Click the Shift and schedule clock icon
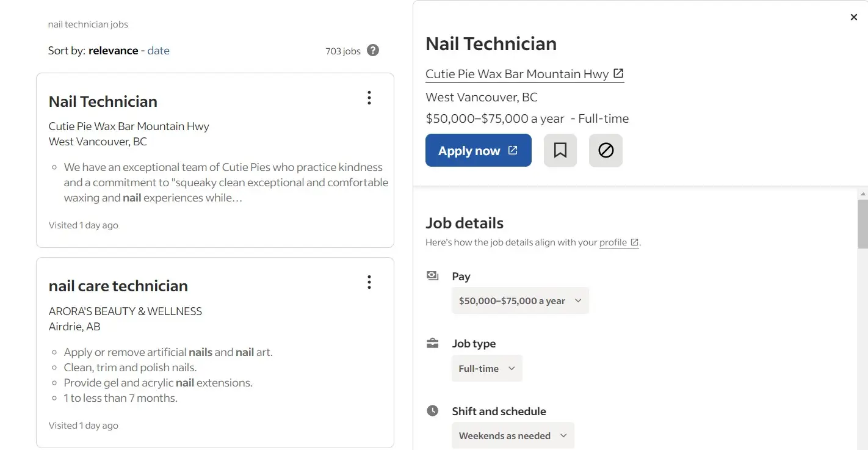This screenshot has width=868, height=450. (x=433, y=410)
